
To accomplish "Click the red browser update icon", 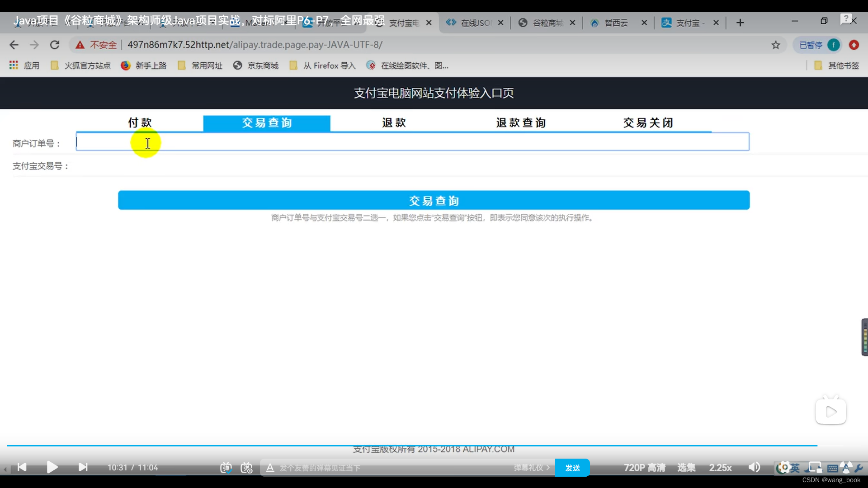I will click(x=854, y=45).
